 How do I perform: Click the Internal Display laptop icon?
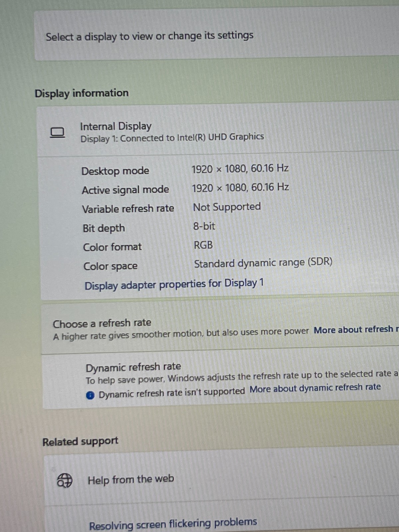(57, 133)
